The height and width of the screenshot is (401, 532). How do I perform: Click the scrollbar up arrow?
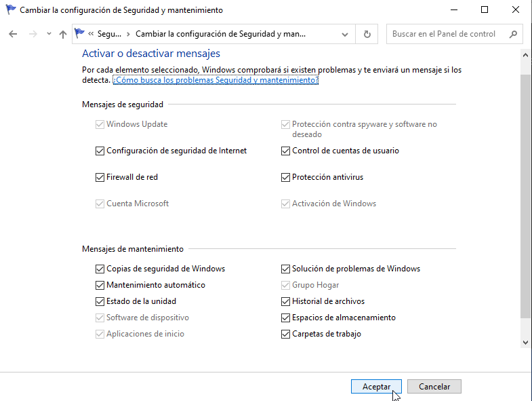click(x=525, y=55)
